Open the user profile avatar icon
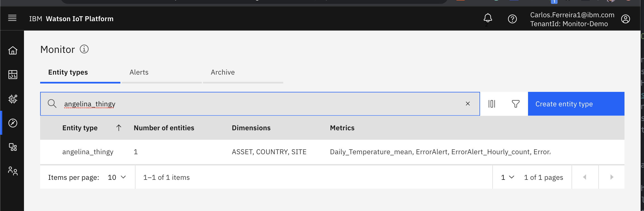 (x=625, y=19)
